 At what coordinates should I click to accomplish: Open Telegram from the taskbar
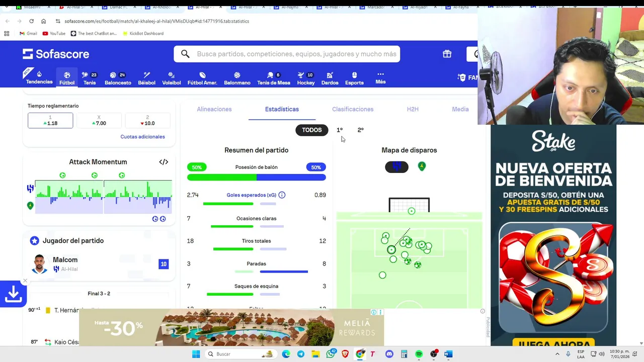(x=301, y=354)
